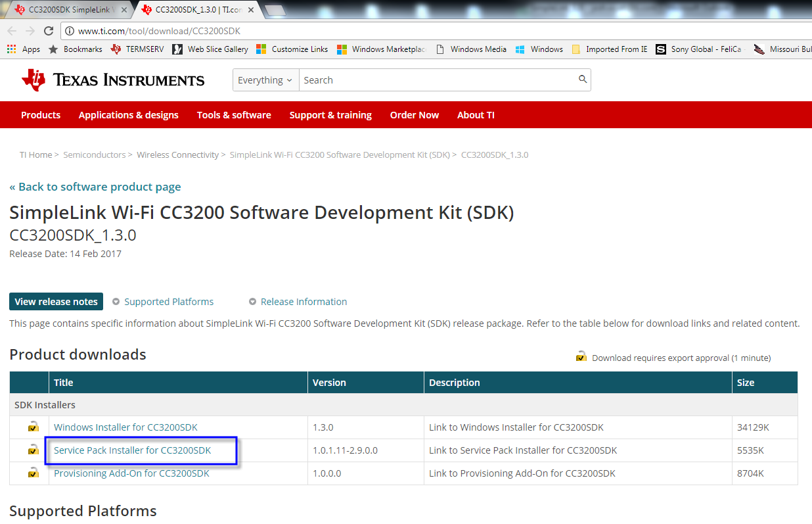Close the CC3200SDK_1.3.0 tab
The height and width of the screenshot is (524, 812).
point(251,10)
